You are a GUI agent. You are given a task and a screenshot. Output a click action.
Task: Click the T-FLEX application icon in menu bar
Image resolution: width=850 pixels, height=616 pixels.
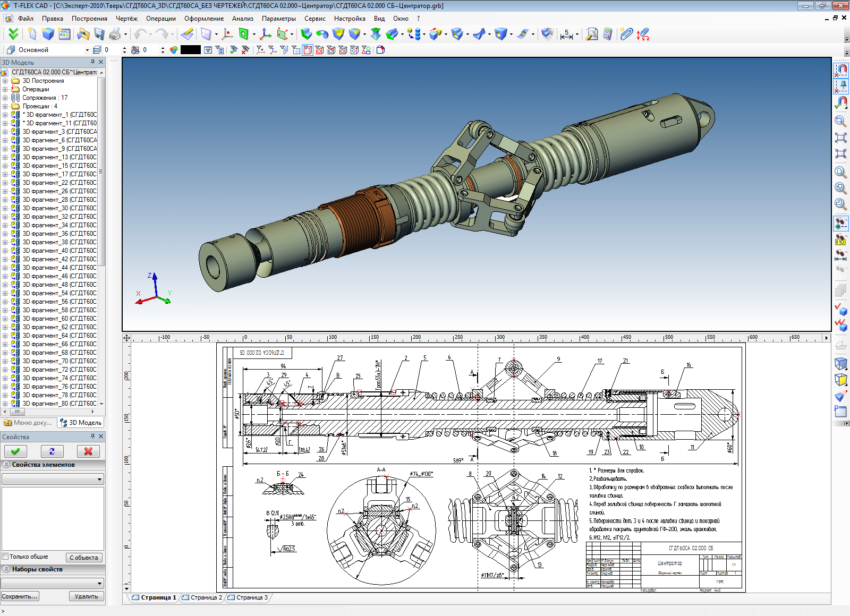tap(8, 18)
